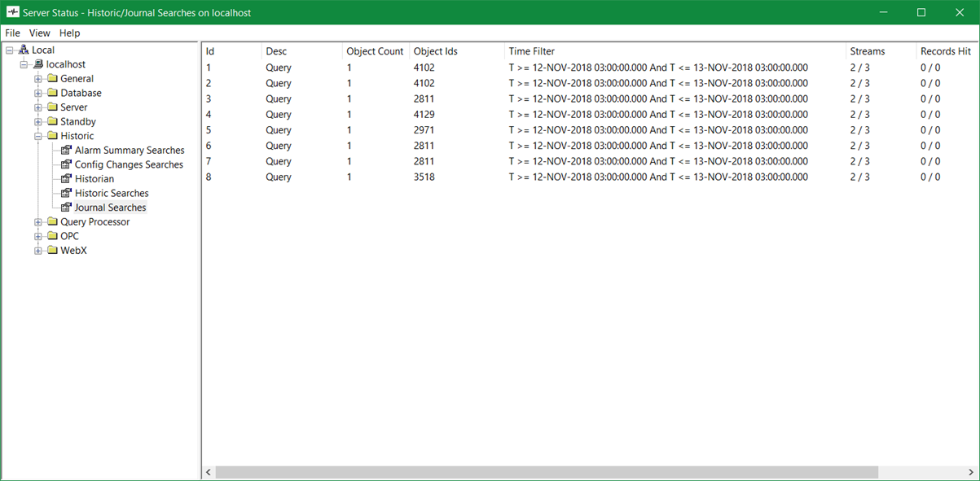
Task: Click the Local network icon
Action: (x=24, y=50)
